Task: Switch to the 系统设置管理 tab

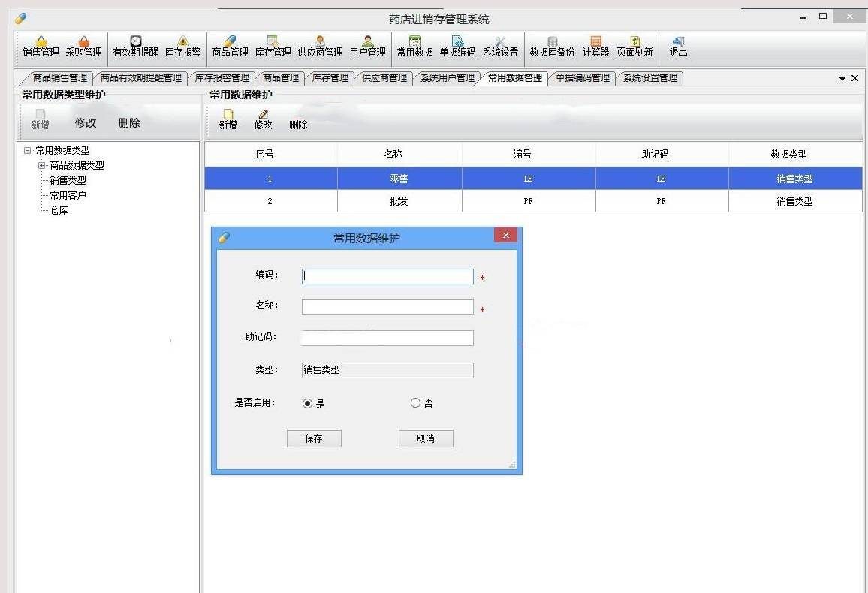Action: (649, 78)
